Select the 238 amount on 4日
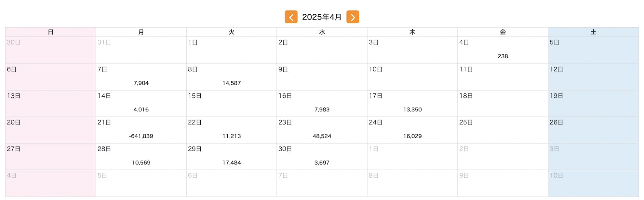The height and width of the screenshot is (200, 644). coord(503,56)
